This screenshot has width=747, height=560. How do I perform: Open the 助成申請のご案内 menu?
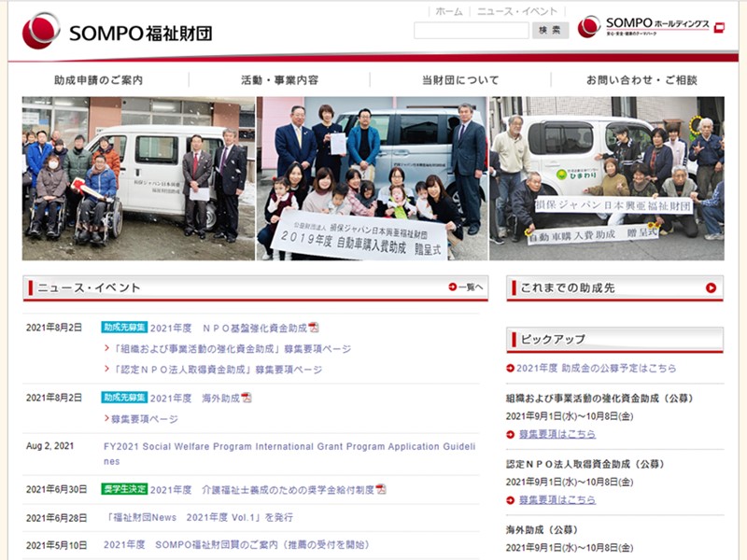coord(99,80)
